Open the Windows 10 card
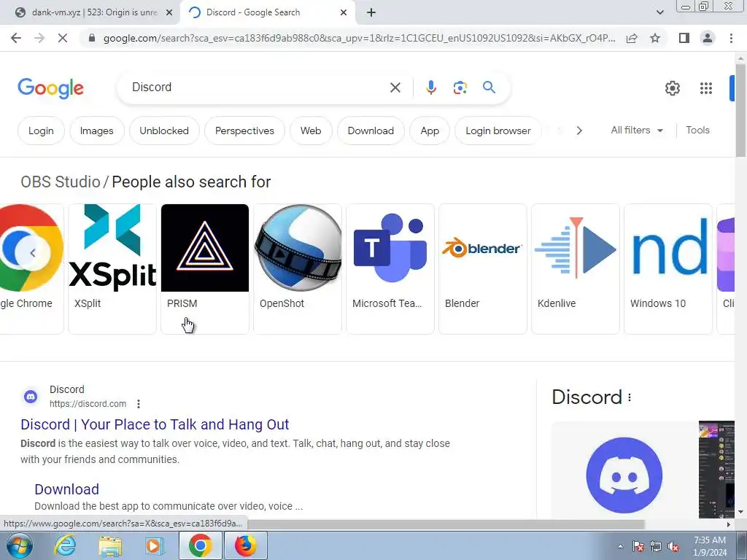The height and width of the screenshot is (560, 747). (668, 269)
